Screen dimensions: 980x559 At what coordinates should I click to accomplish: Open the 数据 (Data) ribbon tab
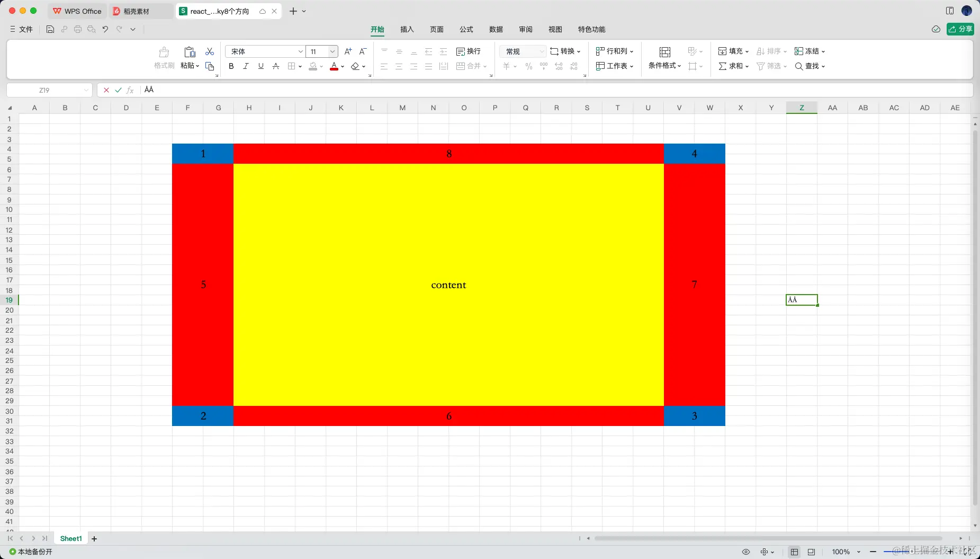point(496,29)
